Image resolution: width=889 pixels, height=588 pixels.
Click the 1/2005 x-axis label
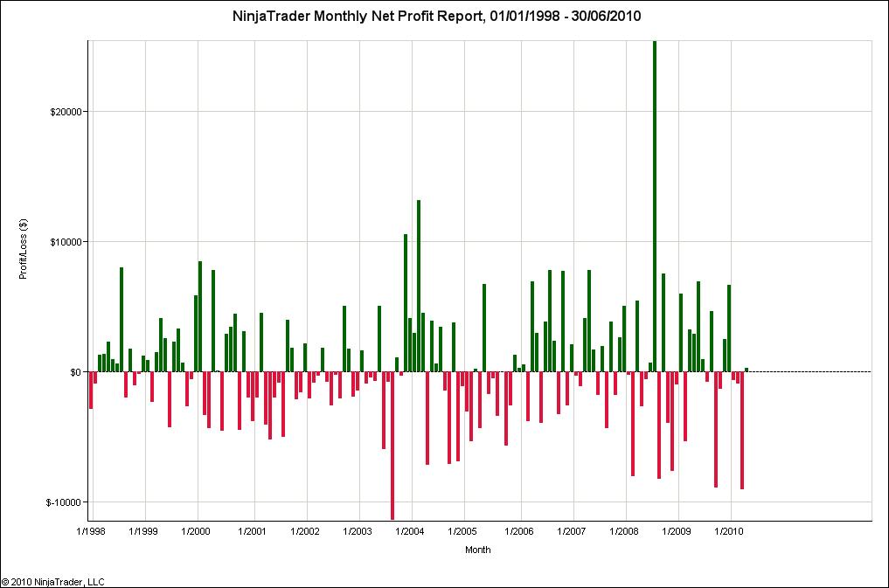tap(462, 531)
